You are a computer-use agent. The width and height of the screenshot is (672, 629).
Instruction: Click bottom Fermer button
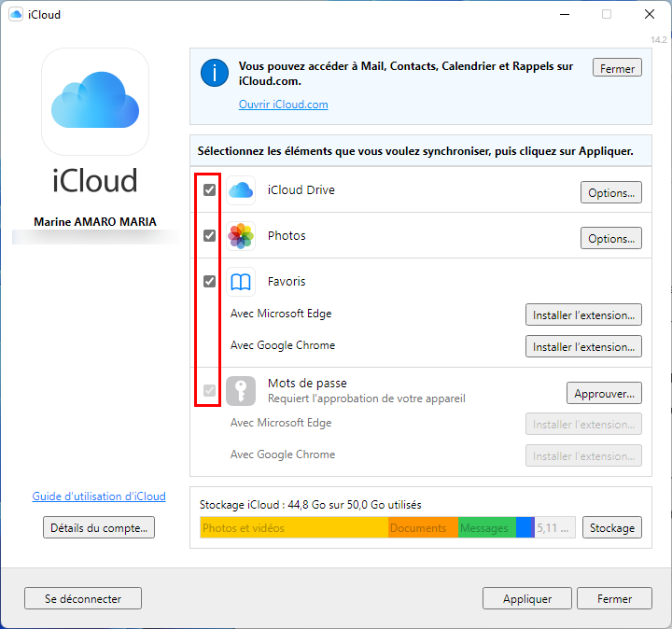[614, 598]
